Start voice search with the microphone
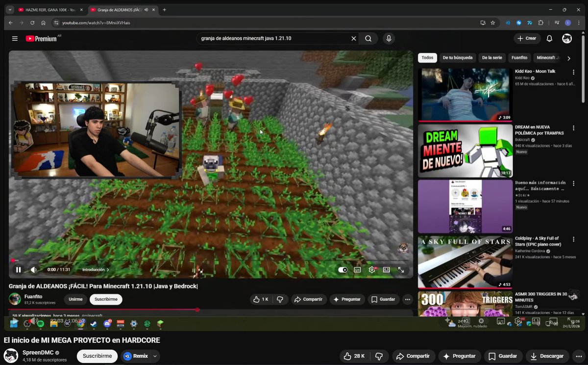 pos(389,38)
